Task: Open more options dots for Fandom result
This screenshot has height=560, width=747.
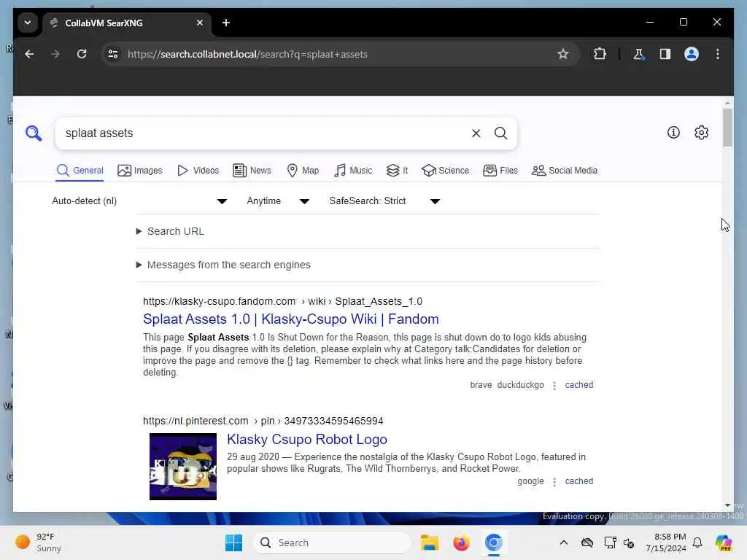Action: tap(554, 385)
